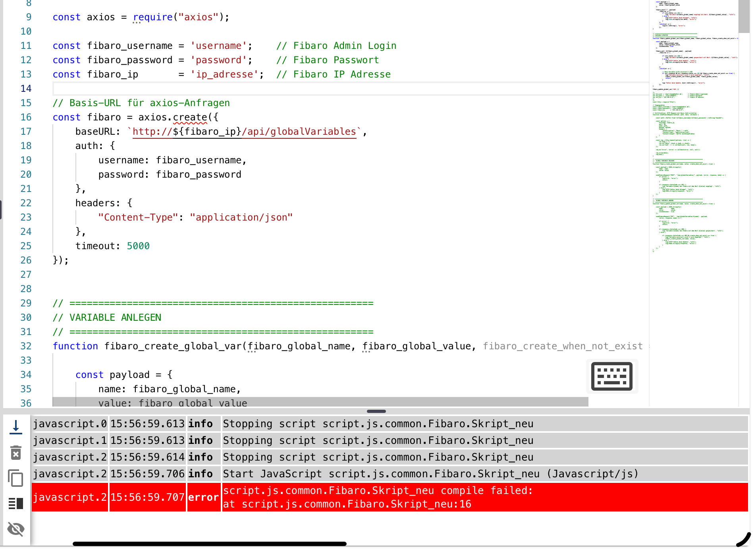This screenshot has height=552, width=756.
Task: Click the '// Fibaro Admin Login' comment
Action: pyautogui.click(x=336, y=46)
